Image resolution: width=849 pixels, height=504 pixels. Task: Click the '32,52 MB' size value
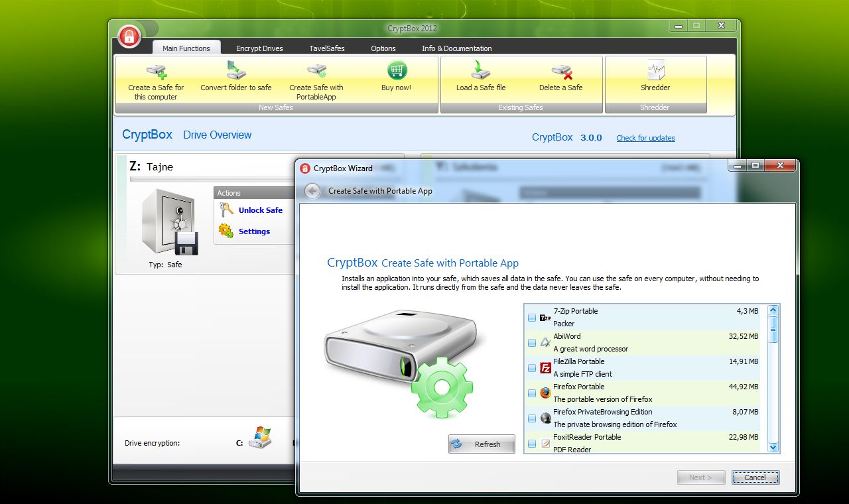(x=744, y=336)
